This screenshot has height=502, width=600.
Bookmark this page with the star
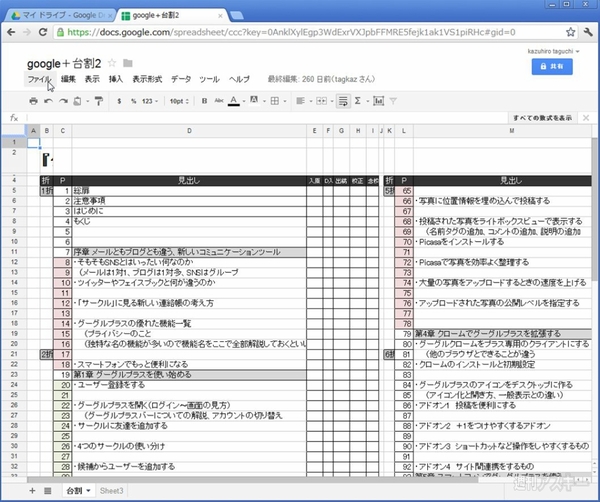571,32
